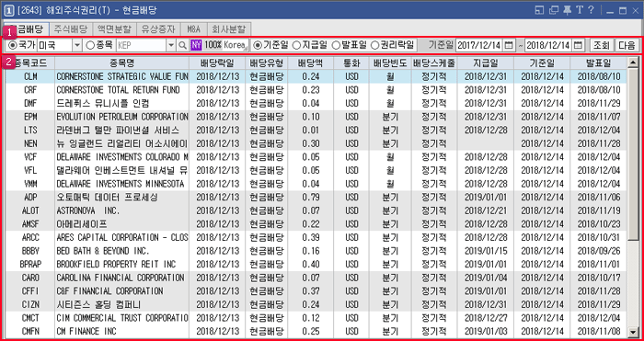This screenshot has width=644, height=341.
Task: Click the 배당액 column header
Action: (310, 63)
